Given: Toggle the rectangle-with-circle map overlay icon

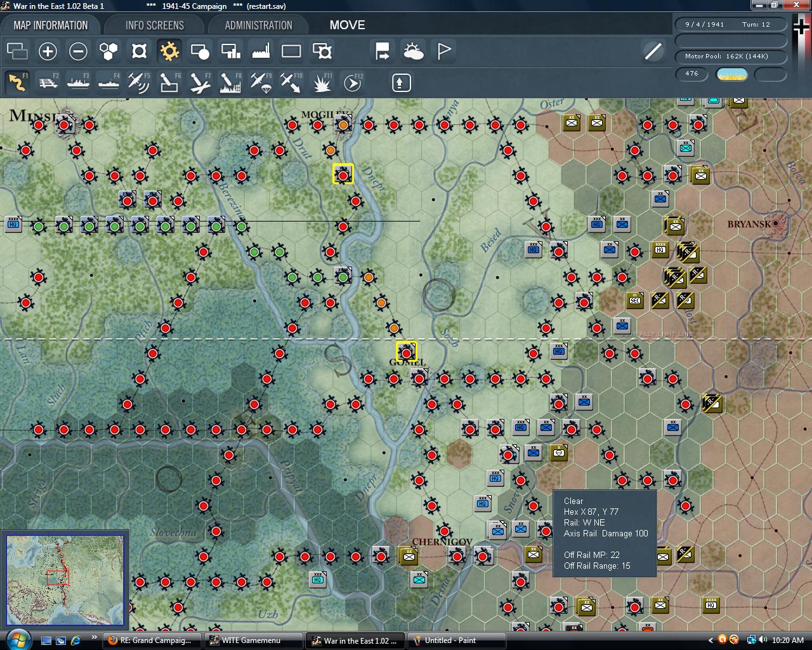Looking at the screenshot, I should (200, 51).
